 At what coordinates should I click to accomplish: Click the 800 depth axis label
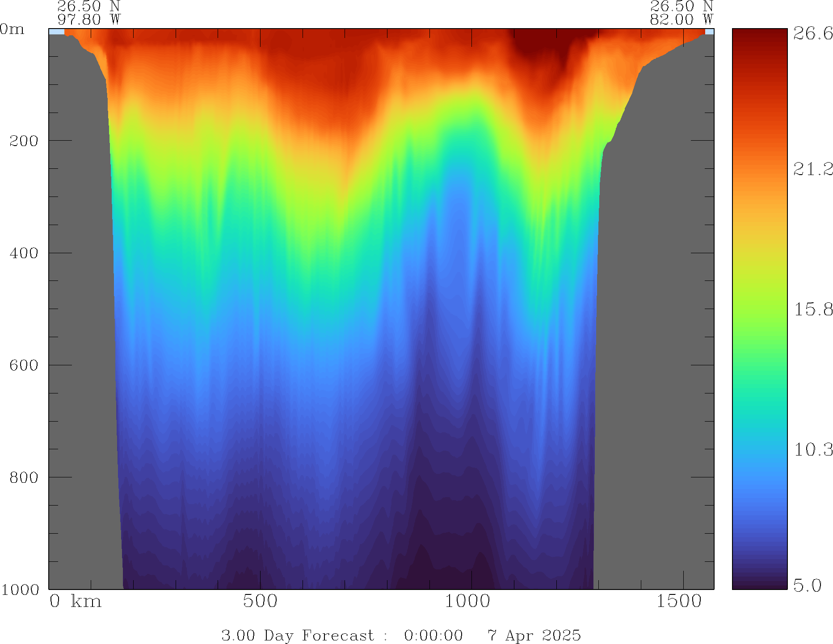click(23, 477)
